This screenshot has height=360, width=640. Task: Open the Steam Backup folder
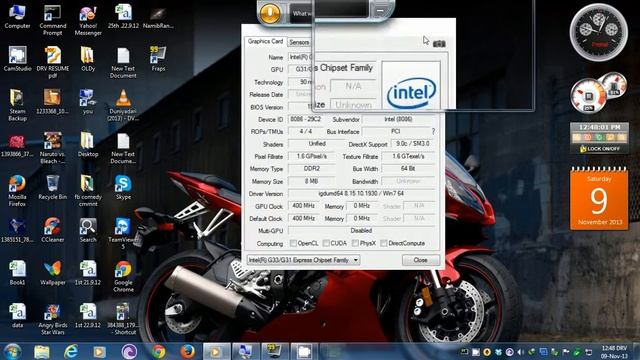(x=17, y=105)
